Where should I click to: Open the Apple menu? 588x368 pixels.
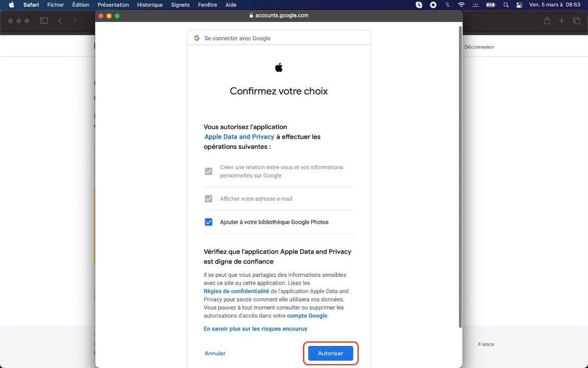pyautogui.click(x=12, y=5)
